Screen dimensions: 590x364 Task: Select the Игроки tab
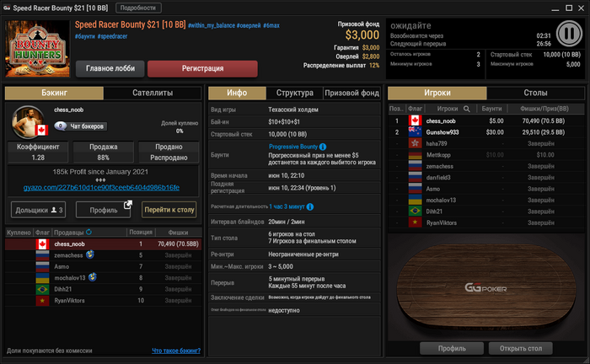pyautogui.click(x=437, y=93)
